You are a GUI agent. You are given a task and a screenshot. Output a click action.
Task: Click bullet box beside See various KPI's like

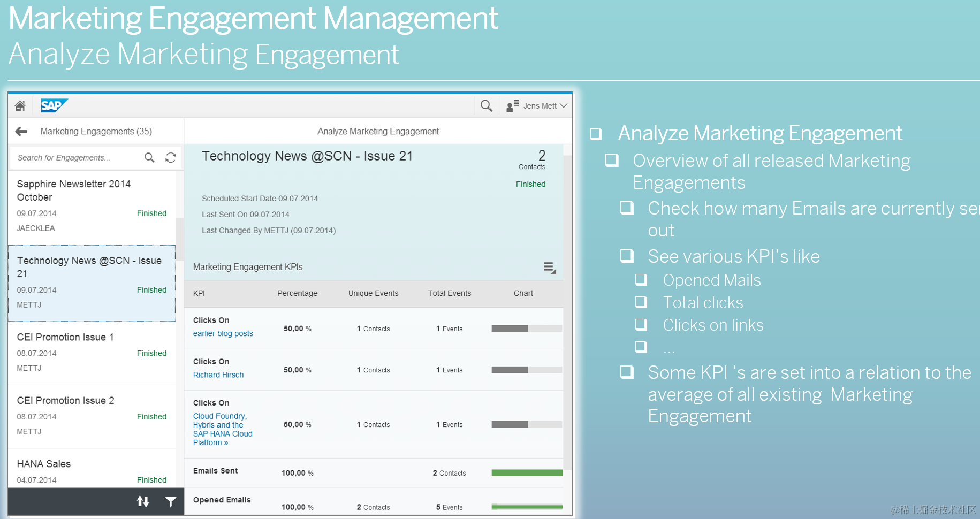627,256
